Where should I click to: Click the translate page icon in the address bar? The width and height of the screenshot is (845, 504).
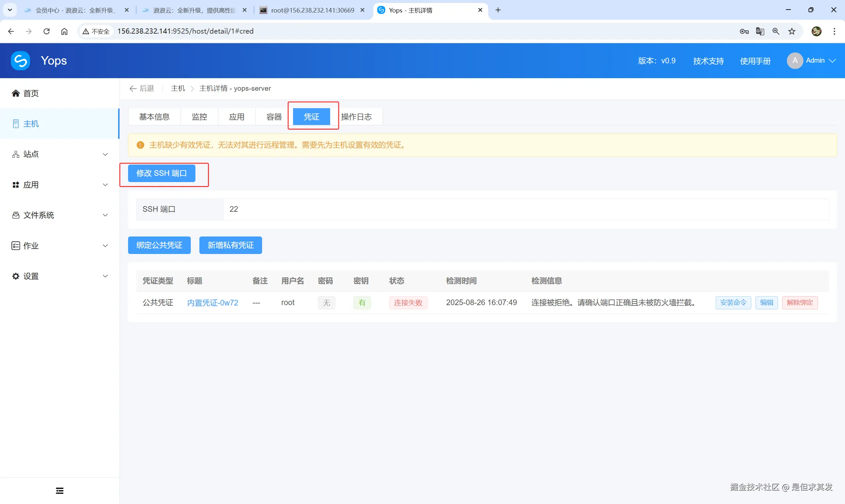pos(760,31)
